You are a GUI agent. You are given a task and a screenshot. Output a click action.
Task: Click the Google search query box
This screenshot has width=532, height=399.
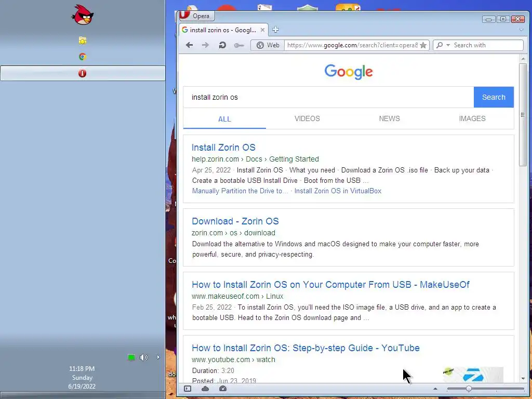point(328,97)
